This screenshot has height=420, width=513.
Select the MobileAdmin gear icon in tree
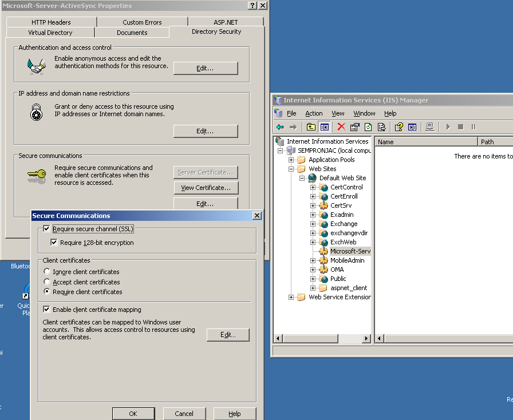tap(323, 260)
